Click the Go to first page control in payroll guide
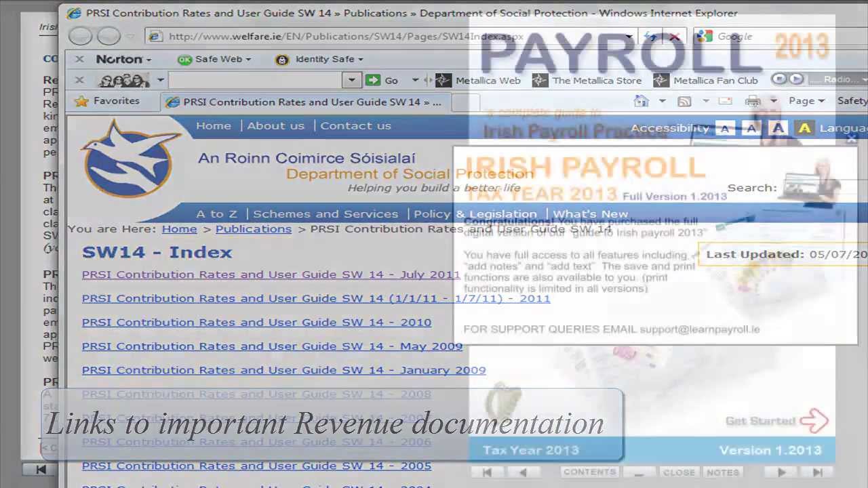Screen dimensions: 868x488 [x=486, y=472]
